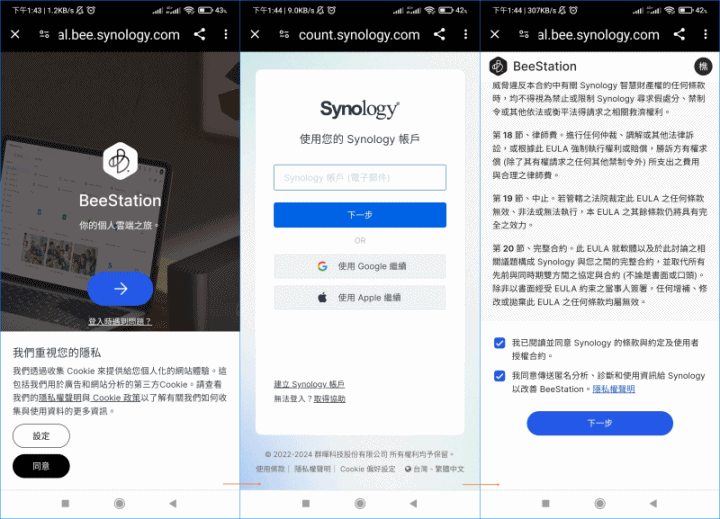
Task: Tap the round home button on right phone
Action: click(600, 504)
